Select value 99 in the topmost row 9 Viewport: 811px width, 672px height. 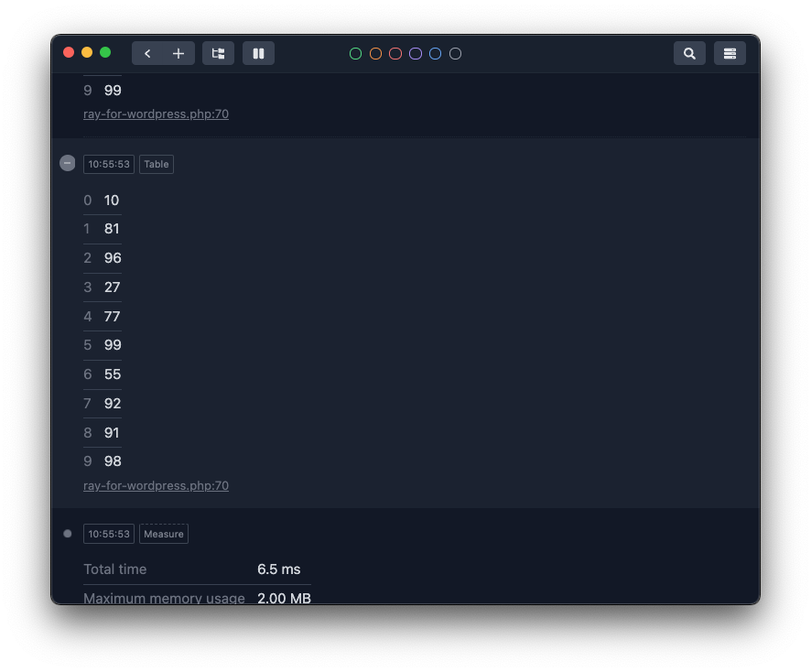(x=113, y=91)
